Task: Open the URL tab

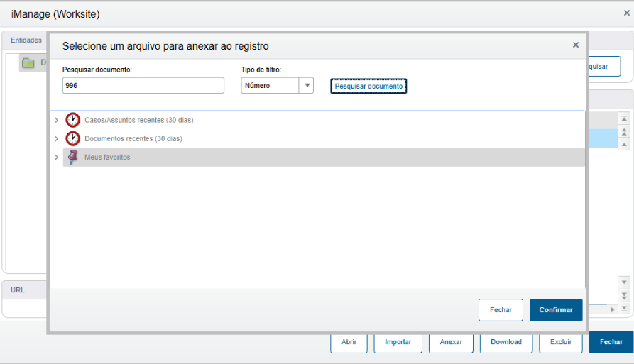Action: tap(18, 290)
